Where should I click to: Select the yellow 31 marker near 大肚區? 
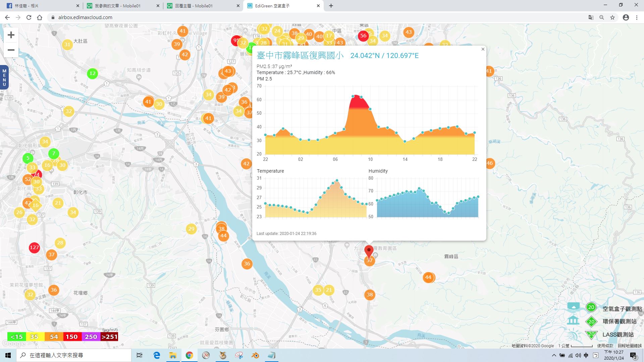coord(67,45)
